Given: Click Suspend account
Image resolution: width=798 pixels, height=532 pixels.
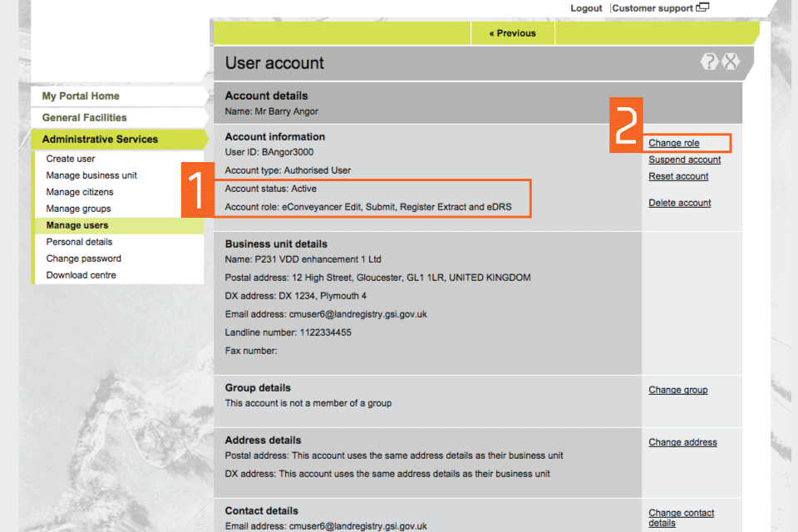Looking at the screenshot, I should coord(684,160).
